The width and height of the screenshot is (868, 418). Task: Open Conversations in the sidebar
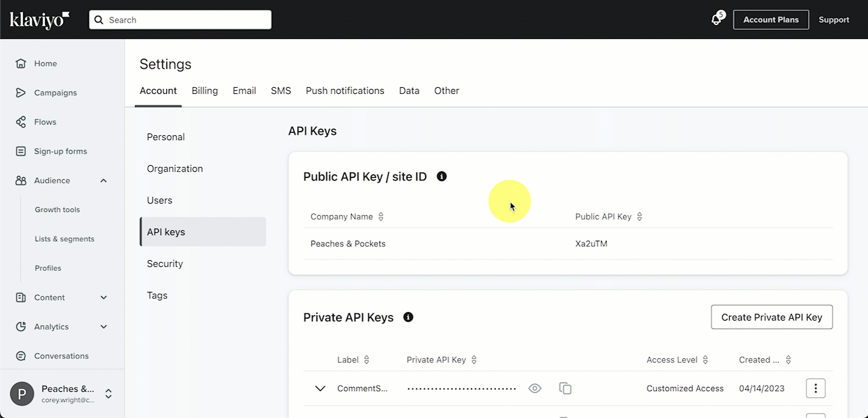tap(62, 356)
